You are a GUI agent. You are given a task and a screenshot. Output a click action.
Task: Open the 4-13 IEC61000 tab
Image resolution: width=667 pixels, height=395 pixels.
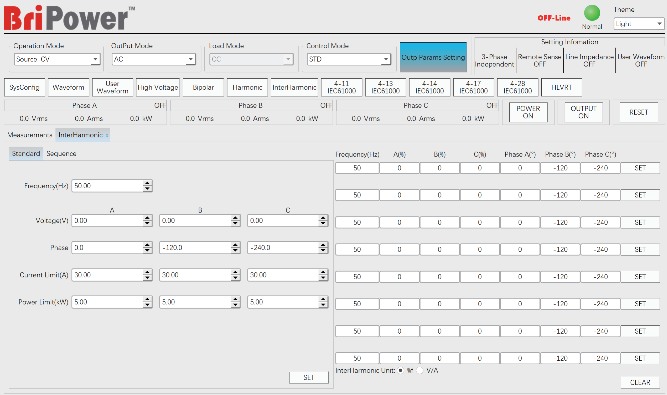coord(385,87)
